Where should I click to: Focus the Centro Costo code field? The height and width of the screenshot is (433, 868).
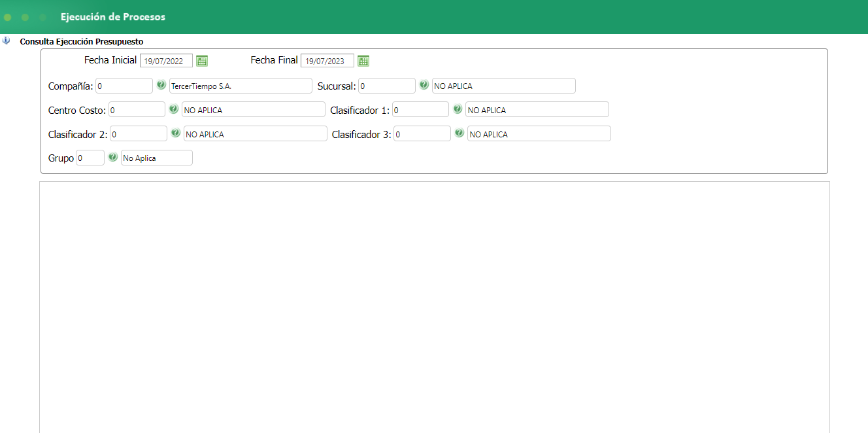137,109
